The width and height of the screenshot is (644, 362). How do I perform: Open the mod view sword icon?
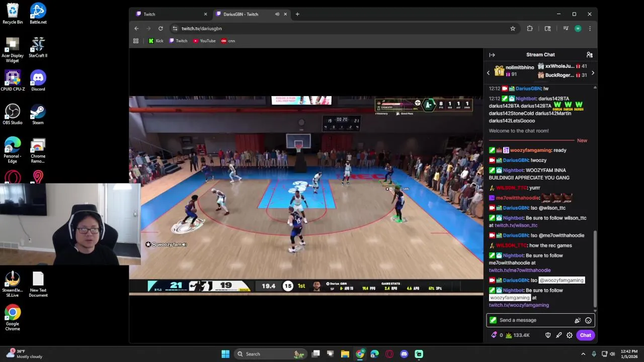click(x=558, y=335)
